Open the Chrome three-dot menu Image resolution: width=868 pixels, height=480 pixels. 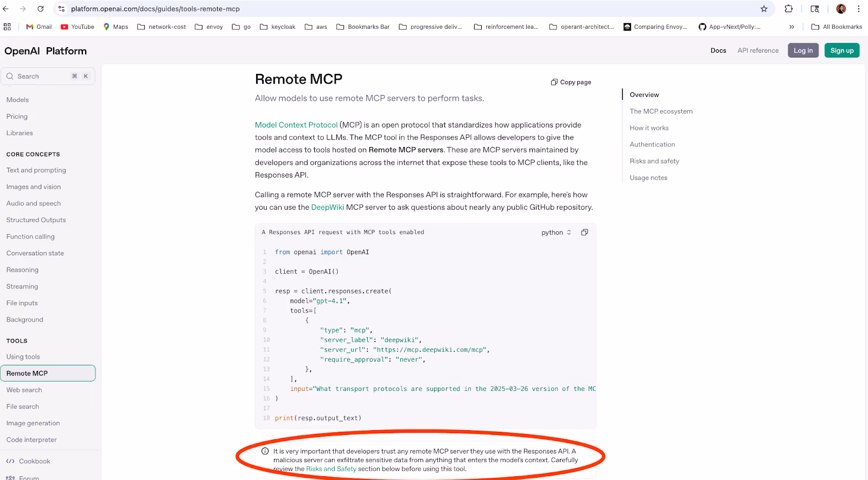tap(859, 9)
